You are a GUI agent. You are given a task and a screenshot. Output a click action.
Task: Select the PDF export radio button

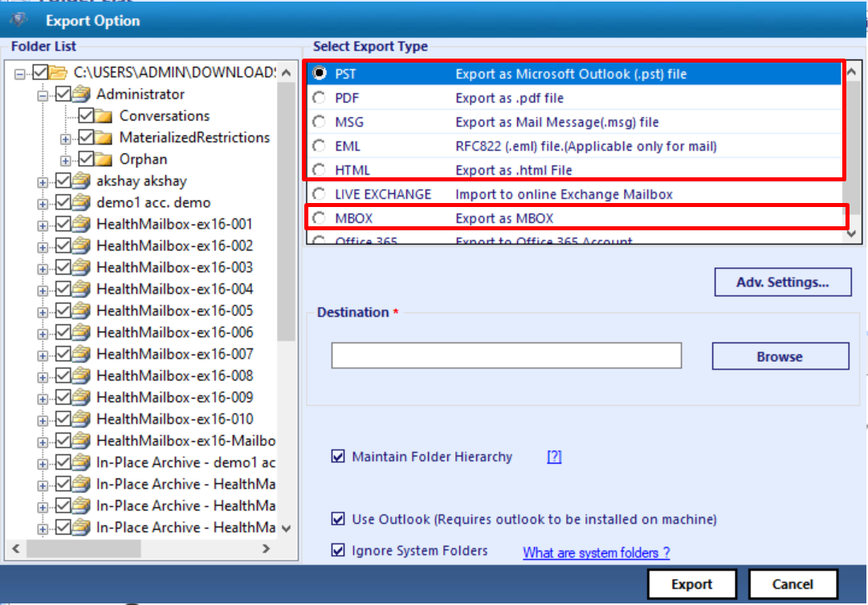pyautogui.click(x=320, y=98)
